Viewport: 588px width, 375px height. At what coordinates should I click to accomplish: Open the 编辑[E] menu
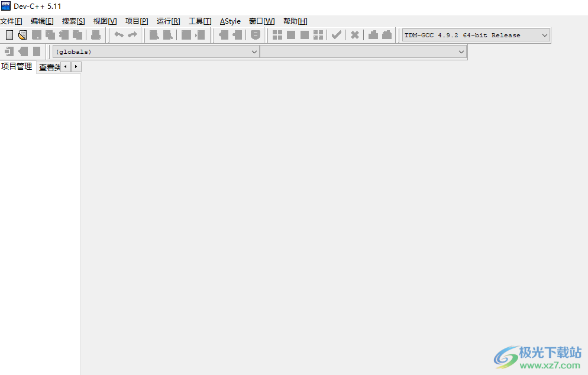click(x=42, y=21)
